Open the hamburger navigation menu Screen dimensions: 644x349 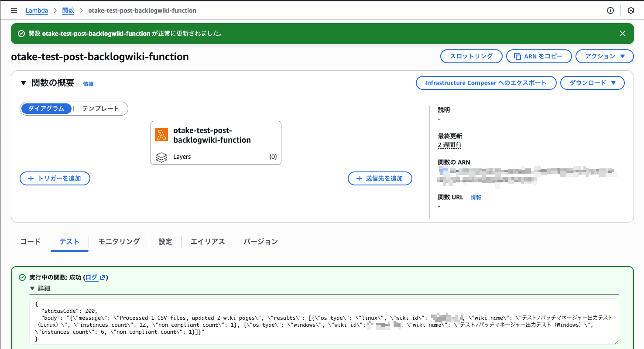tap(14, 10)
